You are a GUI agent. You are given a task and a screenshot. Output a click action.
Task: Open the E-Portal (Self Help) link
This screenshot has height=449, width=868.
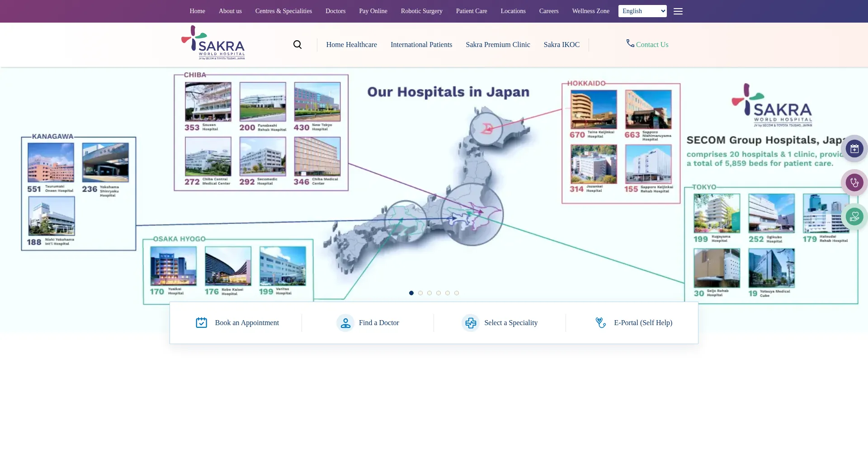point(642,323)
